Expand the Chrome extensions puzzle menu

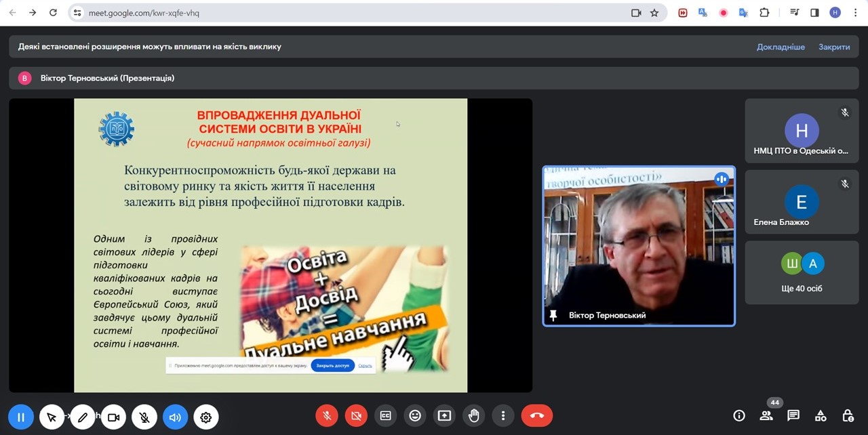pyautogui.click(x=764, y=12)
